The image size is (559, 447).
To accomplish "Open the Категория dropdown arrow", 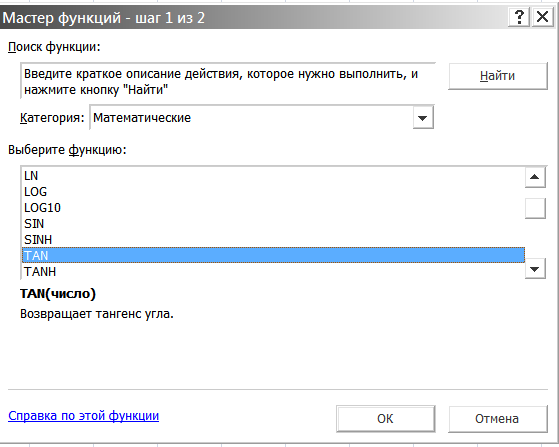I will click(423, 118).
